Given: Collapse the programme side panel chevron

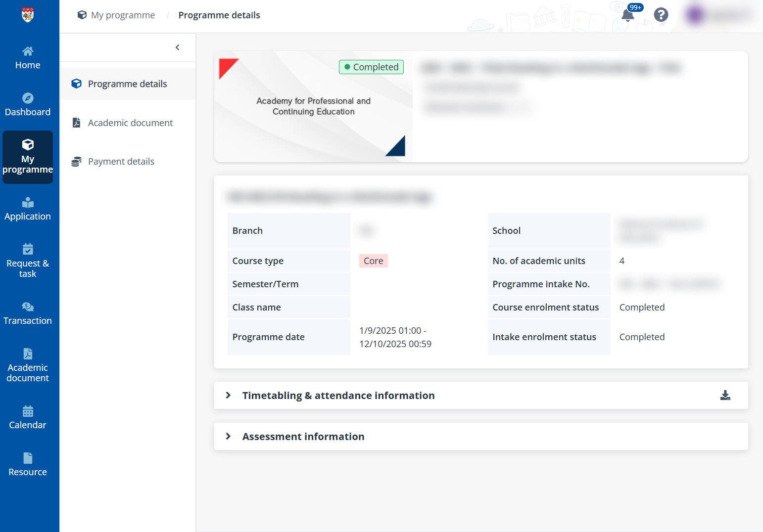Looking at the screenshot, I should [x=178, y=47].
